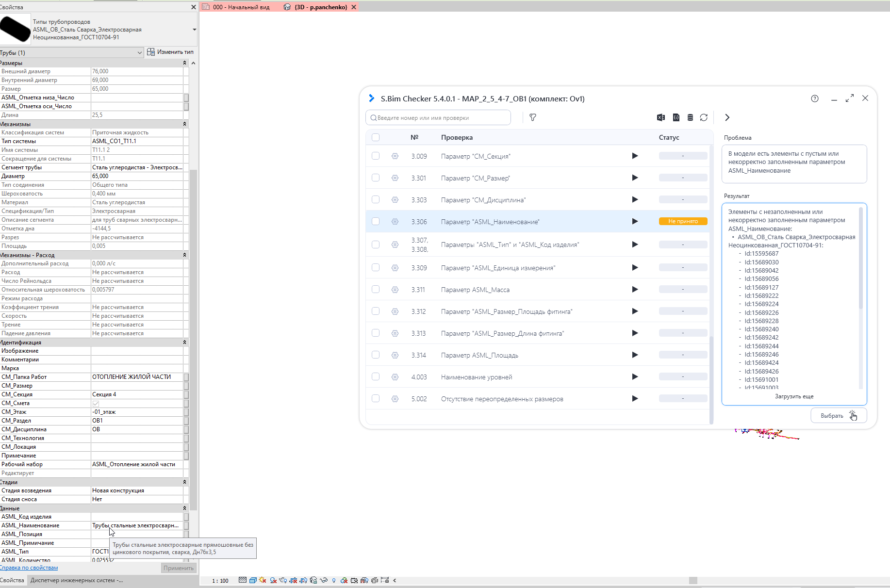The height and width of the screenshot is (588, 890).
Task: Open settings gear for check 3.311
Action: (x=395, y=290)
